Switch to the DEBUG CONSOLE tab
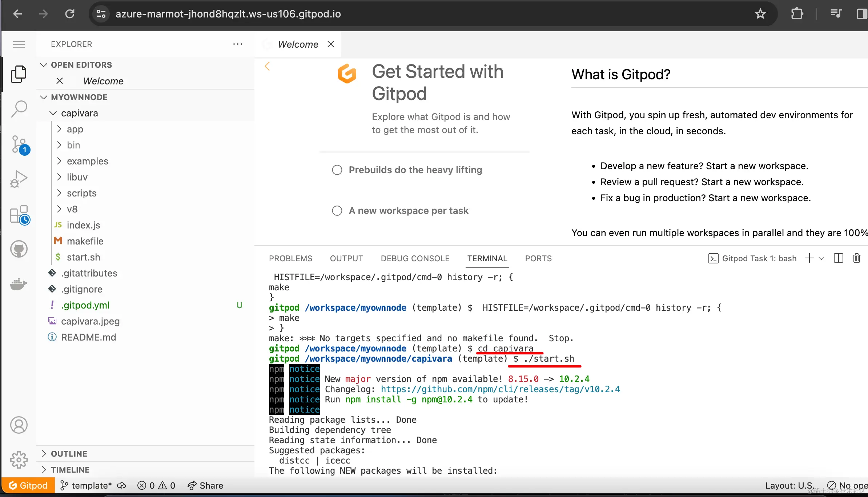 coord(415,258)
